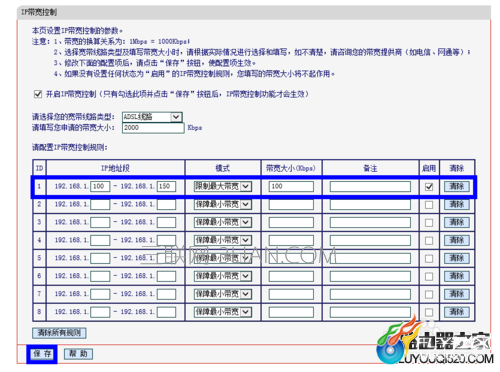This screenshot has height=372, width=500.
Task: Toggle enable checkbox for rule 1
Action: [429, 187]
